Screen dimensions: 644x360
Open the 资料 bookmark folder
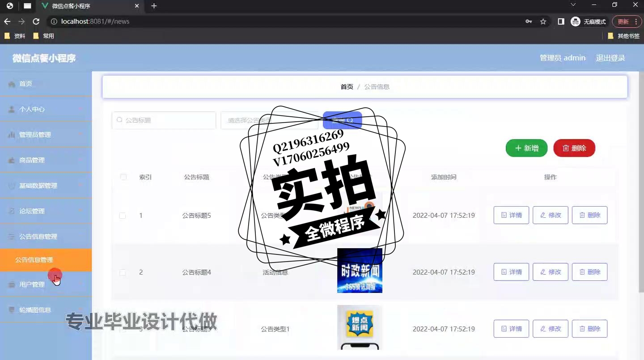[15, 36]
